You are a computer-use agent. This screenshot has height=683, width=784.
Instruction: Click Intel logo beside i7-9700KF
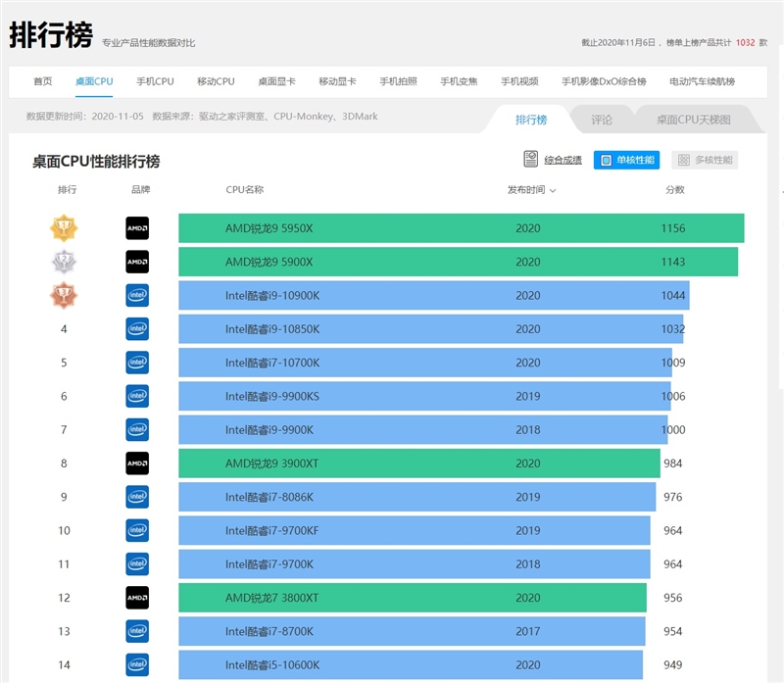pyautogui.click(x=137, y=530)
